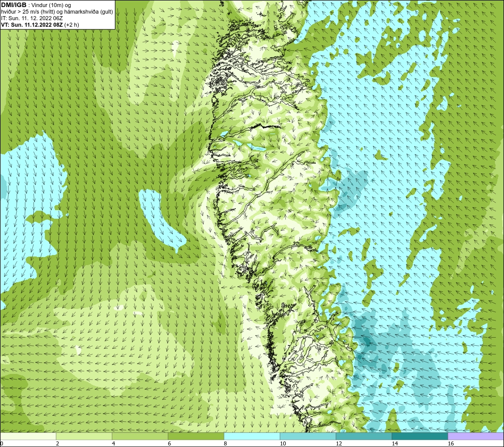Click the legend scale label '4'
Image resolution: width=504 pixels, height=447 pixels.
tap(113, 443)
